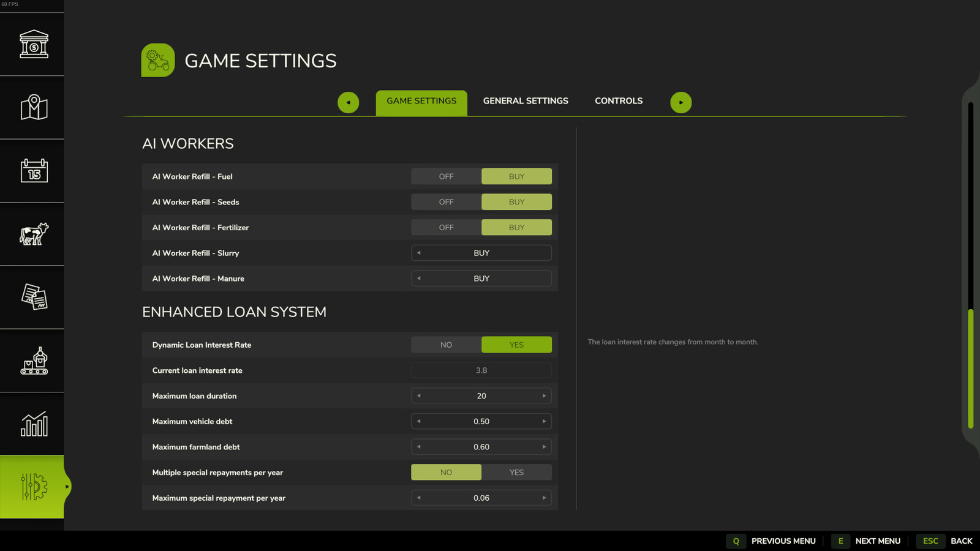Increase Maximum loan duration with right arrow
The width and height of the screenshot is (980, 551).
click(x=544, y=395)
